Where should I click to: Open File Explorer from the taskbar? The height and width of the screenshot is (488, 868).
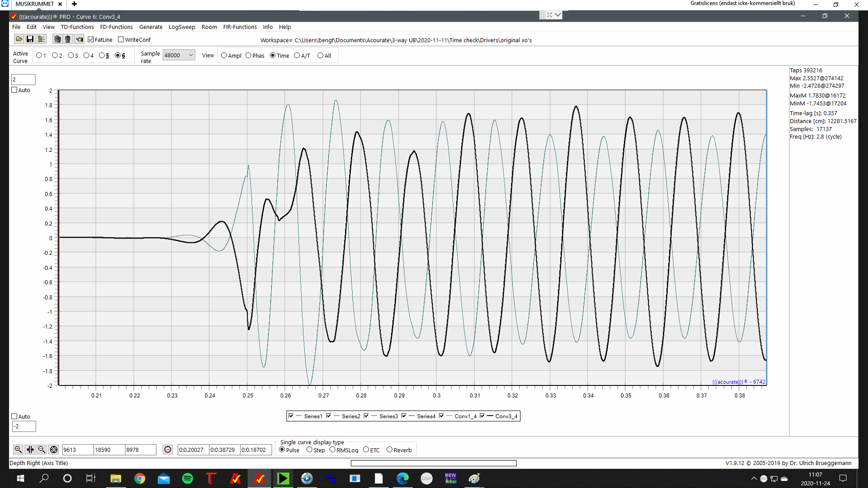pyautogui.click(x=116, y=479)
